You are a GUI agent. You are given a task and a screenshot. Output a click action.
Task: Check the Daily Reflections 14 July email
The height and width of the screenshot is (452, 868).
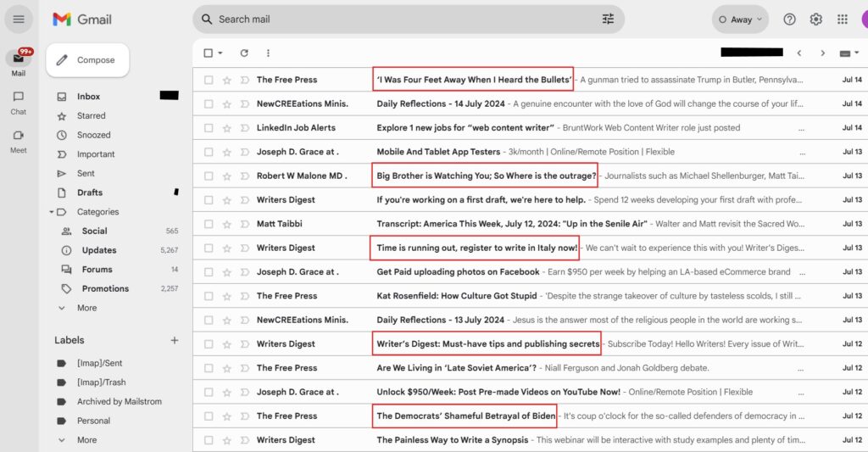pyautogui.click(x=209, y=103)
